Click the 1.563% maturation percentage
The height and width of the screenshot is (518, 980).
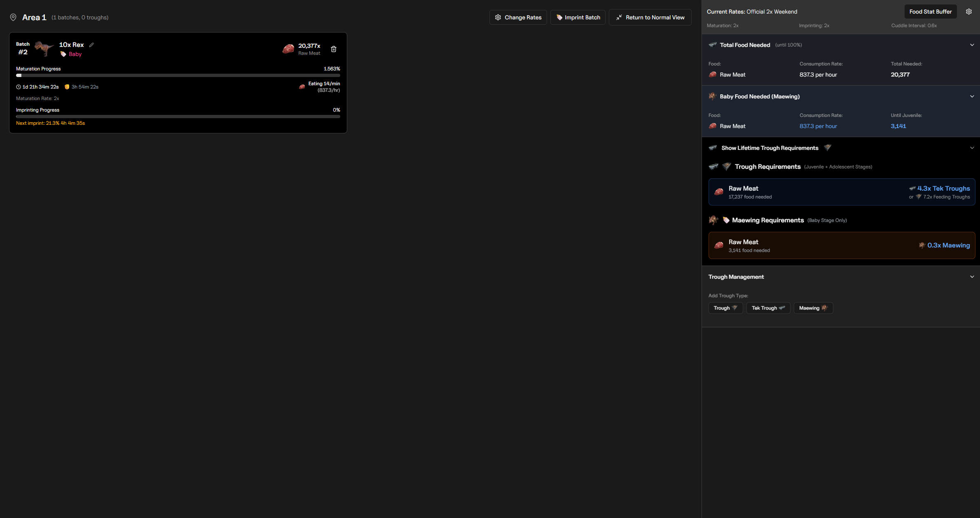click(x=332, y=69)
